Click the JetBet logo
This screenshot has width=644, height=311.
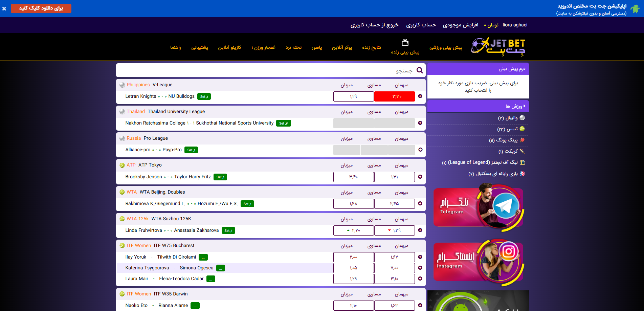click(x=498, y=47)
